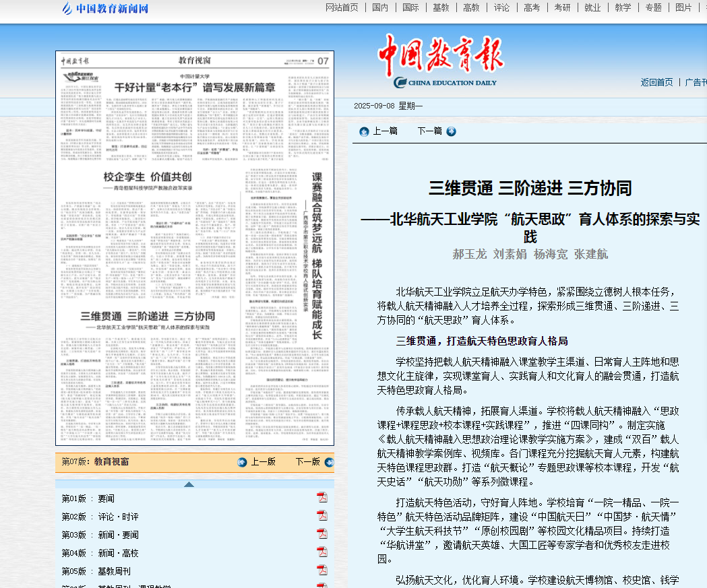
Task: Open 干好计量"老本行" article in newspaper preview
Action: click(195, 87)
